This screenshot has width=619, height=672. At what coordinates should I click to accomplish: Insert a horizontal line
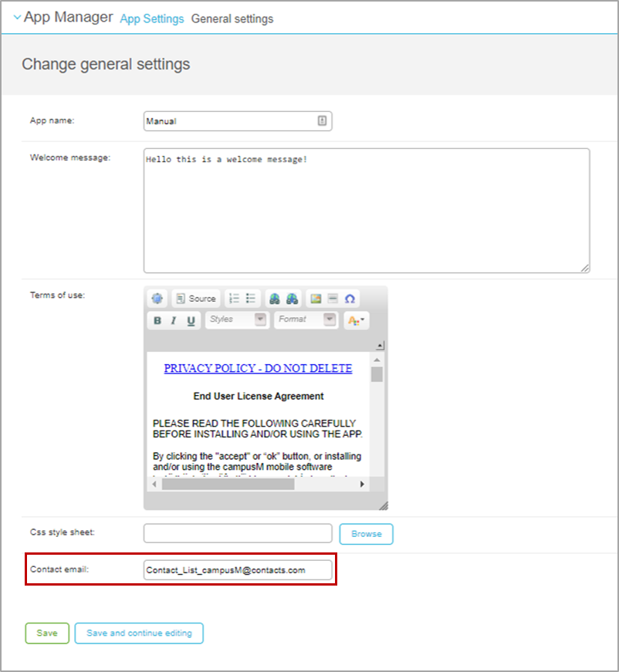(x=333, y=299)
